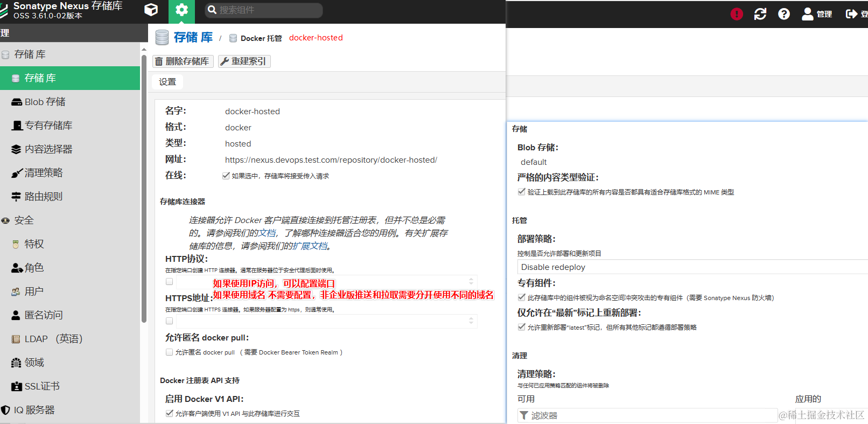This screenshot has height=424, width=868.
Task: Click the LDAP book icon
Action: (16, 339)
